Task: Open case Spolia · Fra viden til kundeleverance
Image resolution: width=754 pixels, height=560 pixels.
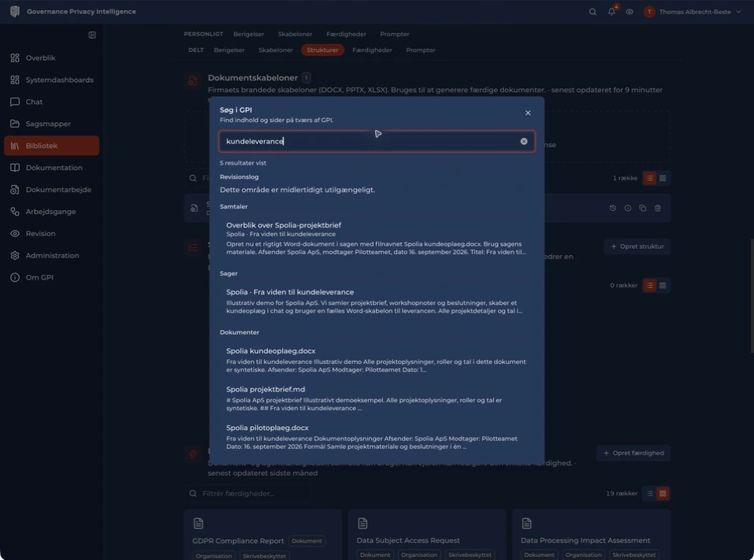Action: click(377, 302)
